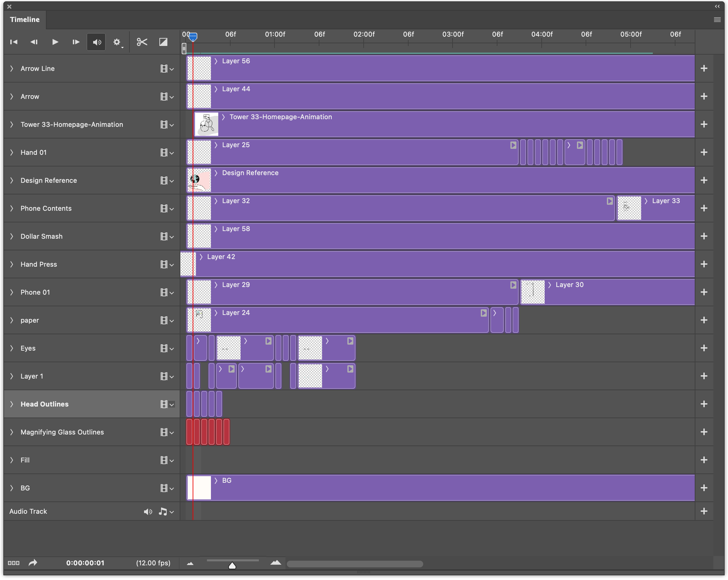This screenshot has height=580, width=728.
Task: Open the Timeline panel flyout menu
Action: click(717, 20)
